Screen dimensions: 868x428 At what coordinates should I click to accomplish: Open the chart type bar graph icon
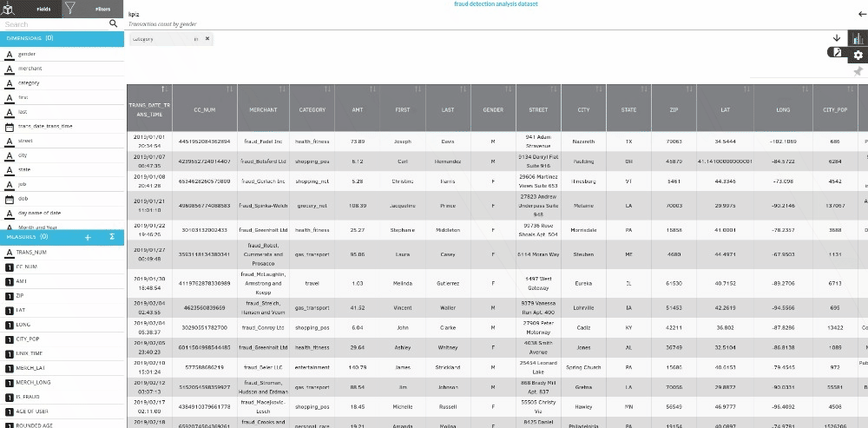tap(858, 37)
